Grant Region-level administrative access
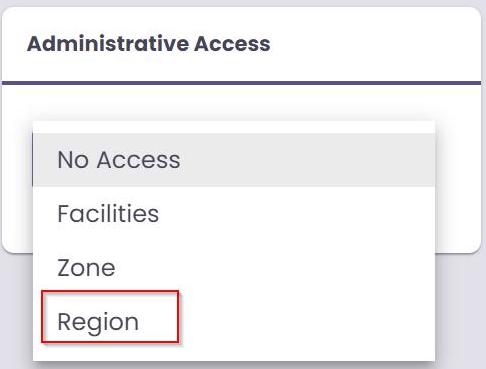486x369 pixels. pyautogui.click(x=234, y=321)
